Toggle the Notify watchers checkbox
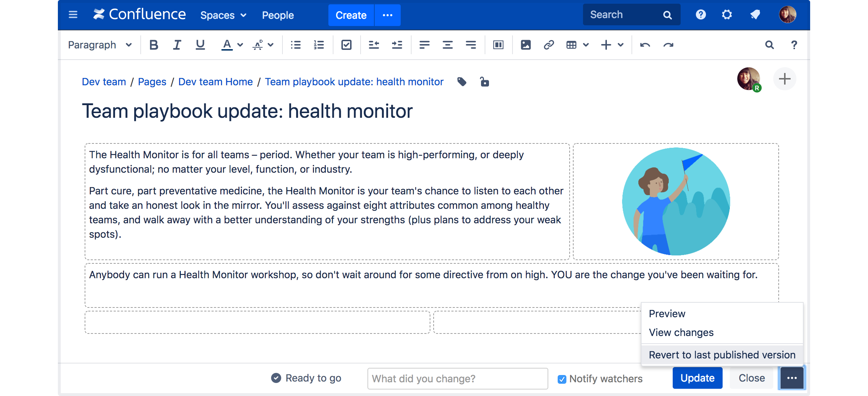This screenshot has height=396, width=868. 562,379
